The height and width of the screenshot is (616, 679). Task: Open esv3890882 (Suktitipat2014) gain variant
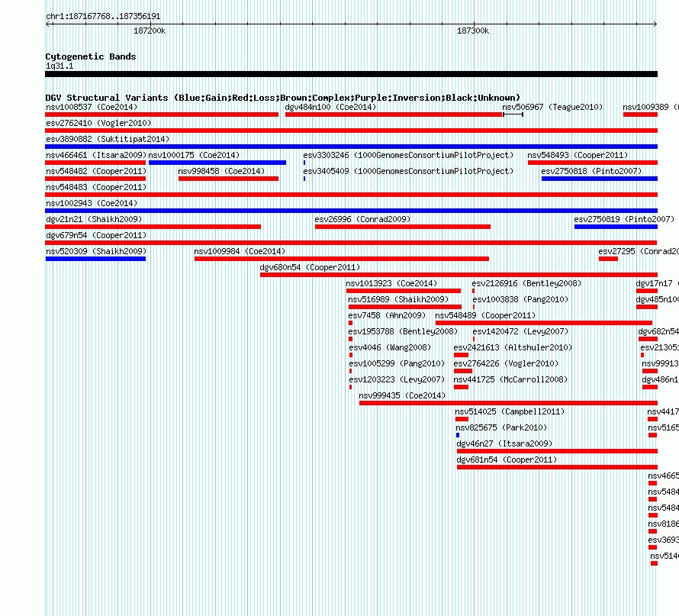tap(108, 139)
